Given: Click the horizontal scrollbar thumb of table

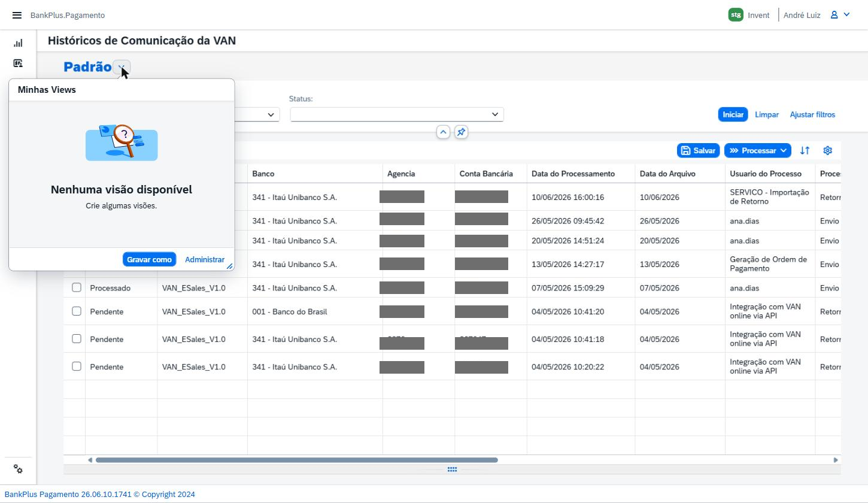Looking at the screenshot, I should (x=296, y=460).
